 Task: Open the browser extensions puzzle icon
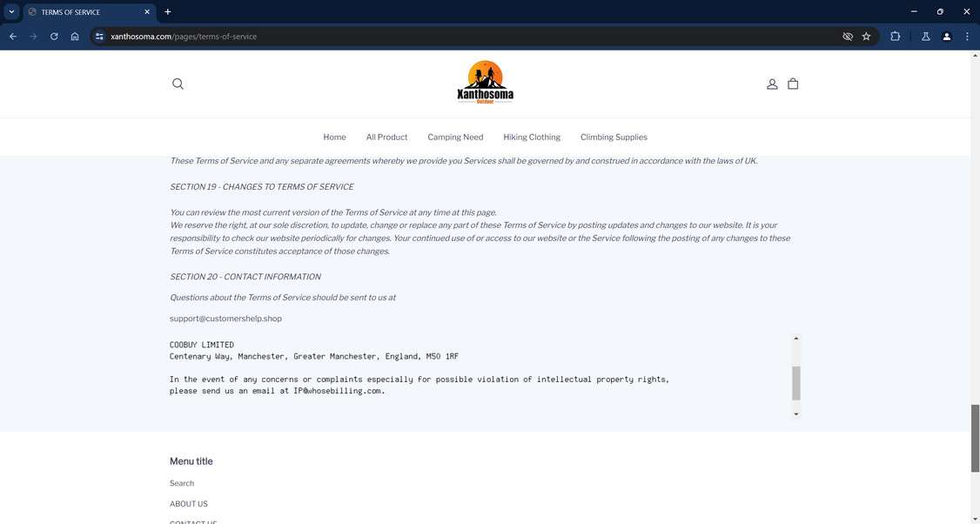pyautogui.click(x=895, y=37)
